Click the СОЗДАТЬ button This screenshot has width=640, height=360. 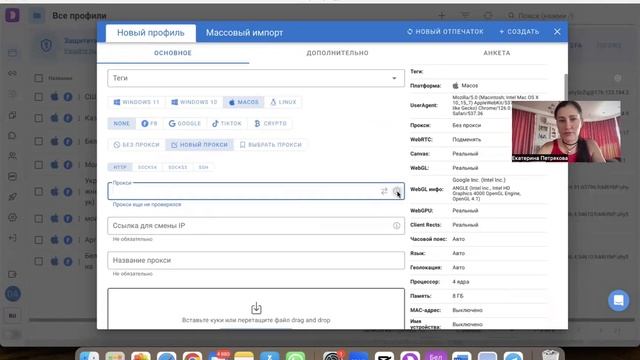tap(519, 31)
